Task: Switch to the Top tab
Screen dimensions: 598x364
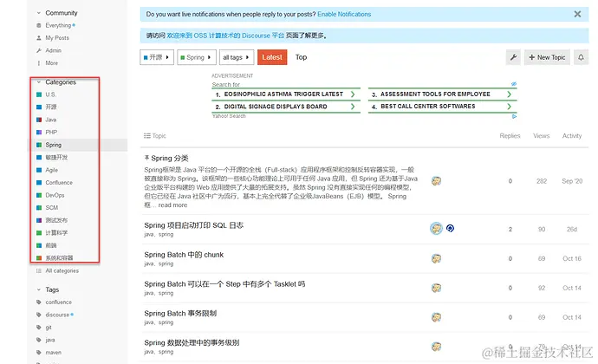Action: click(301, 57)
